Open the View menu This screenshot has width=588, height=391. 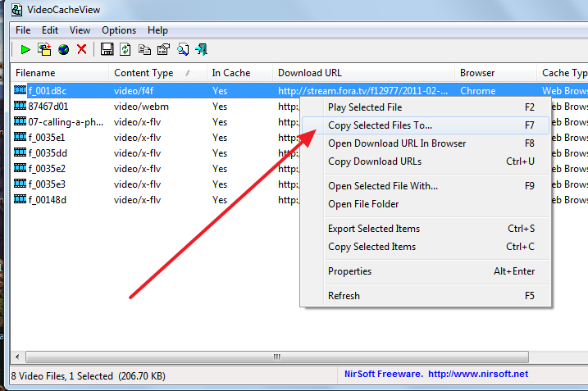[80, 30]
